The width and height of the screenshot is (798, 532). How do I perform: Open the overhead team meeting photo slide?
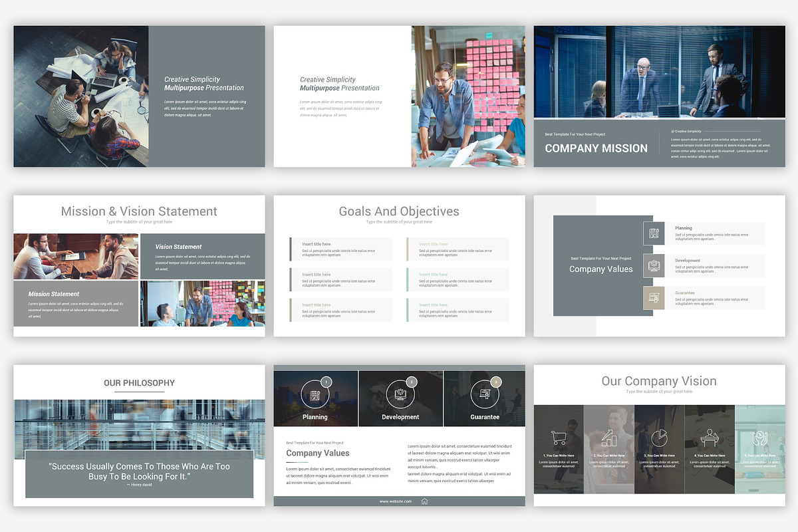tap(81, 96)
